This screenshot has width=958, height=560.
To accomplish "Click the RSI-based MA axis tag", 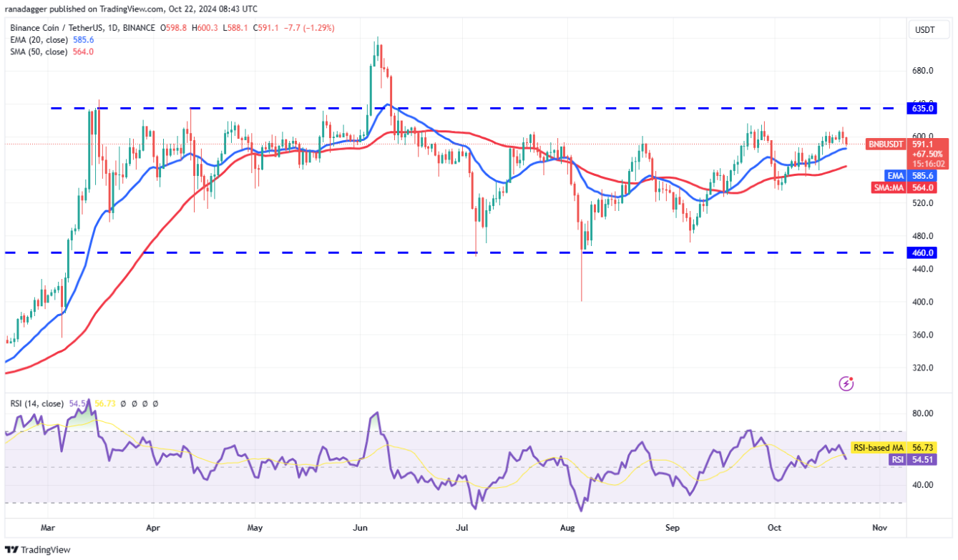I will point(879,448).
